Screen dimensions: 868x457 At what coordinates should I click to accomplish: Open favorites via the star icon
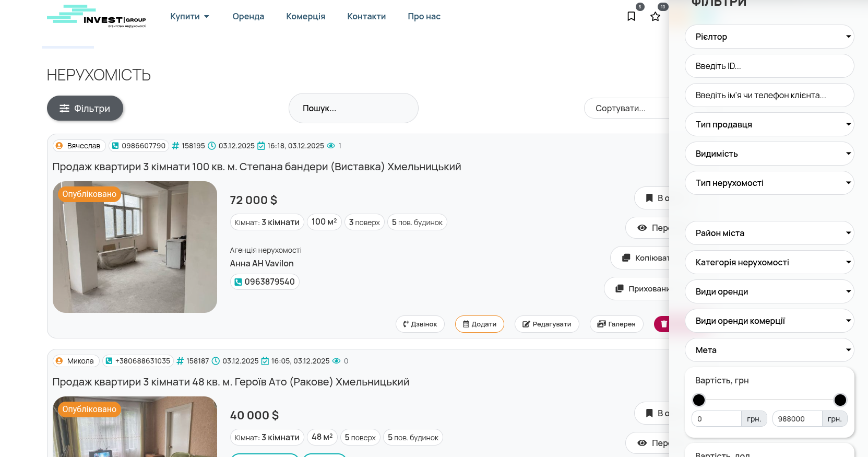coord(656,16)
